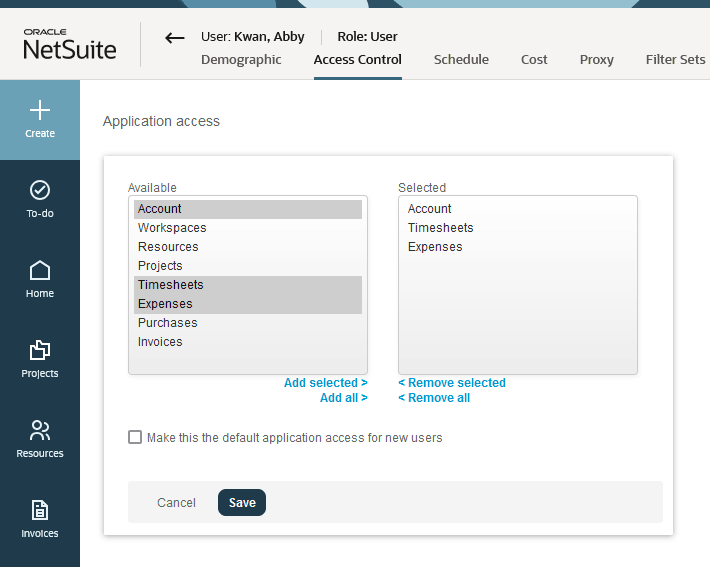Screen dimensions: 710x567
Task: Select Invoices in the Available list
Action: (x=248, y=342)
